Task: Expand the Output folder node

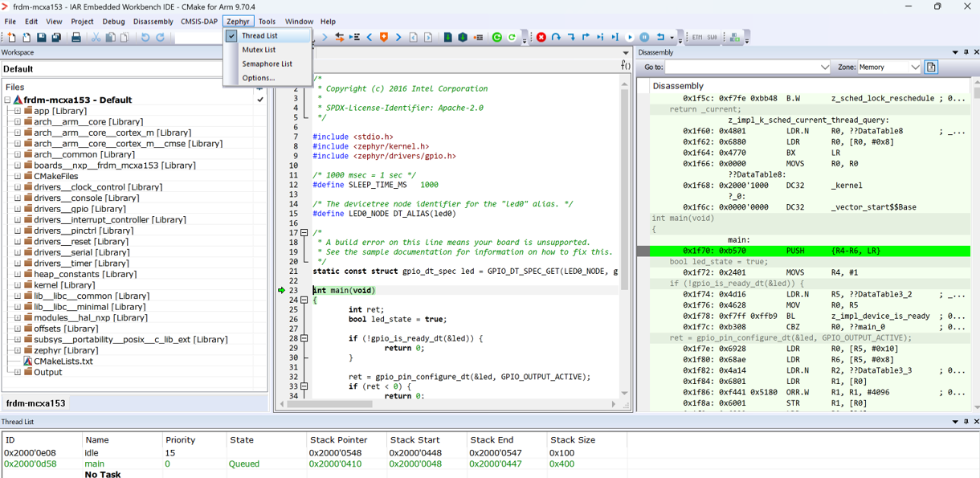Action: 17,372
